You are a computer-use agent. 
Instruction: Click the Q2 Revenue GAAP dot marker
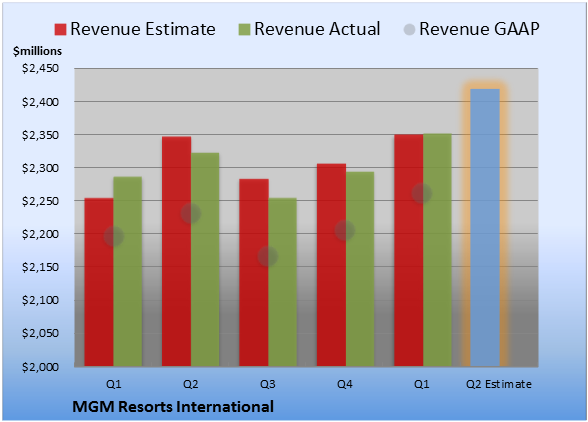191,213
